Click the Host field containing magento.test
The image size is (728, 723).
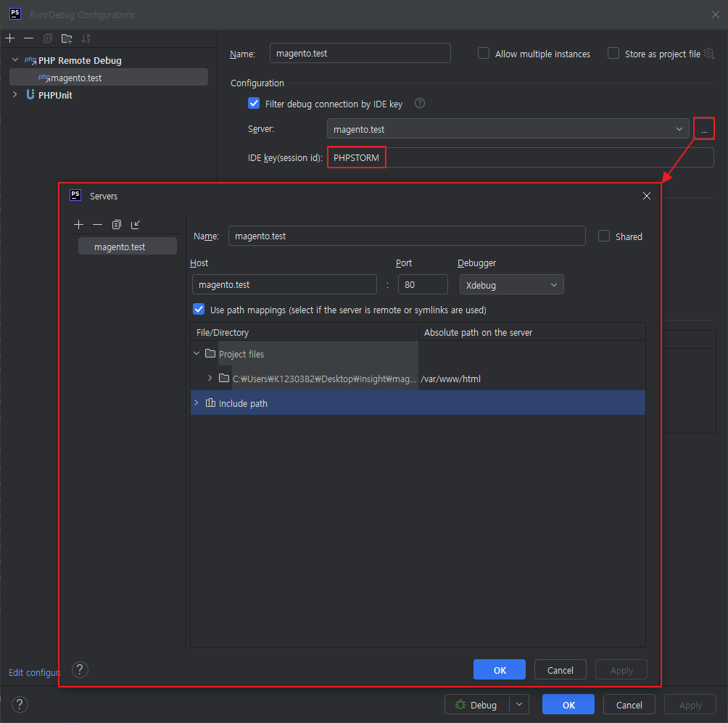tap(284, 285)
